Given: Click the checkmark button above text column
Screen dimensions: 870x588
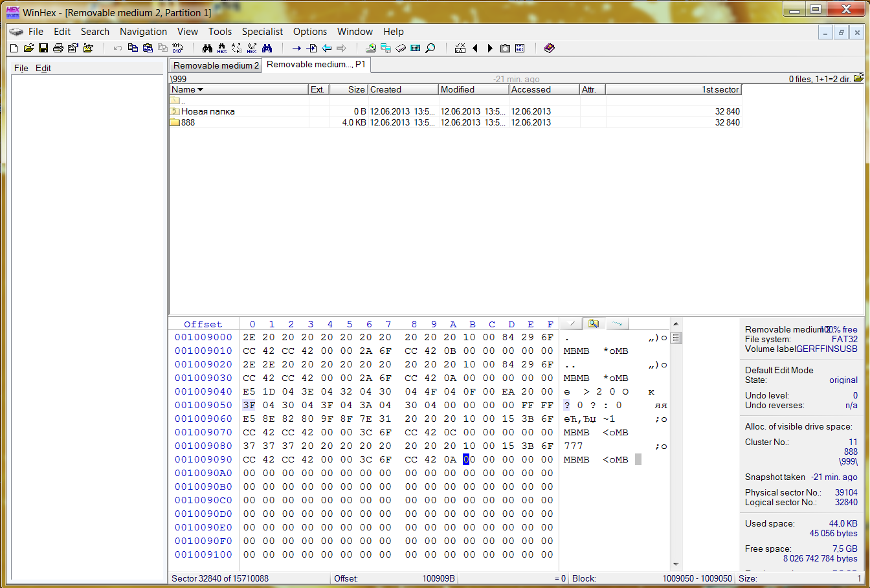Looking at the screenshot, I should click(571, 323).
